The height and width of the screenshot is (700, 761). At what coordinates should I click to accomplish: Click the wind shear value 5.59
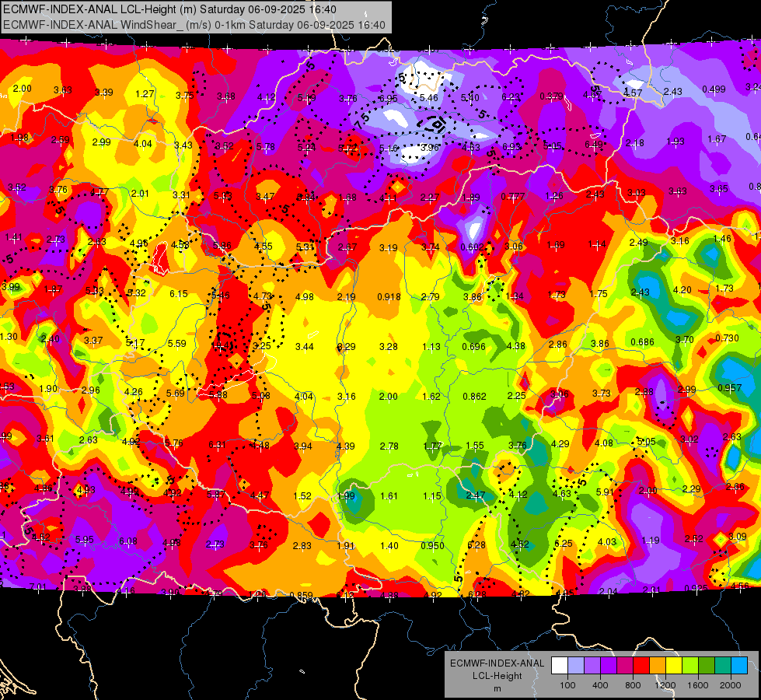(176, 344)
